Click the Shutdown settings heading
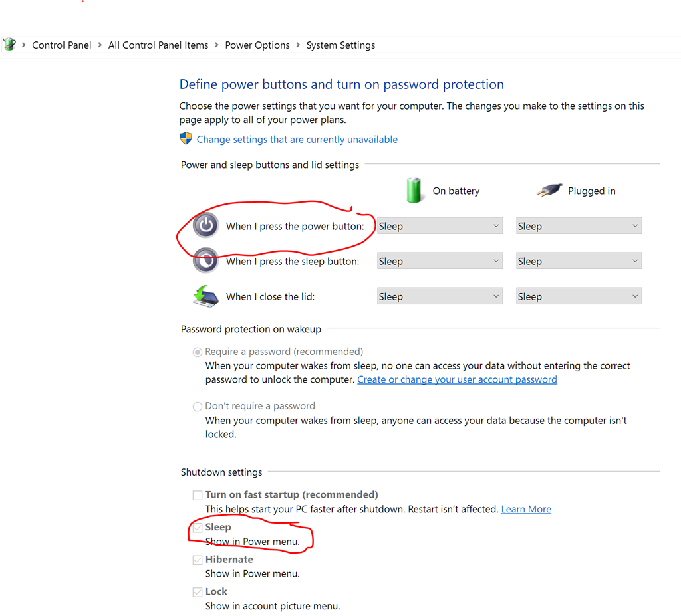This screenshot has width=681, height=616. pos(221,472)
